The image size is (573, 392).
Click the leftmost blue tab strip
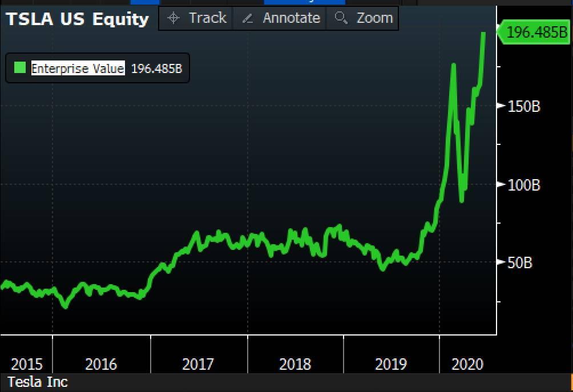tap(146, 2)
